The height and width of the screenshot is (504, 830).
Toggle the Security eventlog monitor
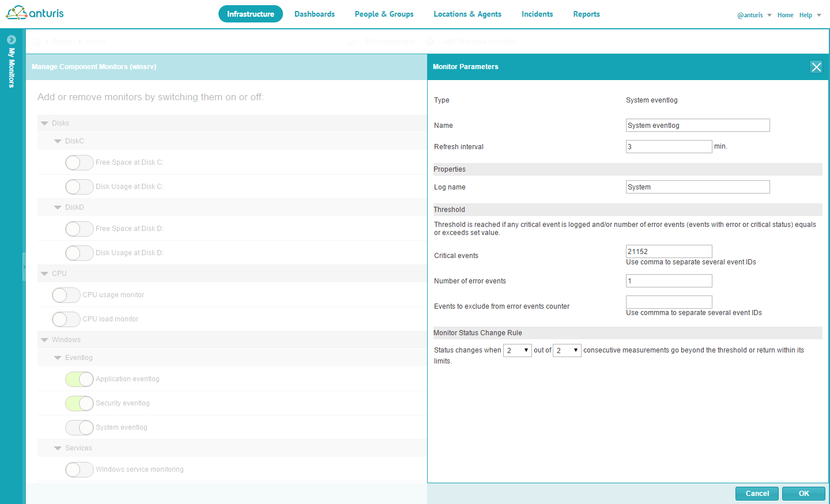click(x=80, y=403)
